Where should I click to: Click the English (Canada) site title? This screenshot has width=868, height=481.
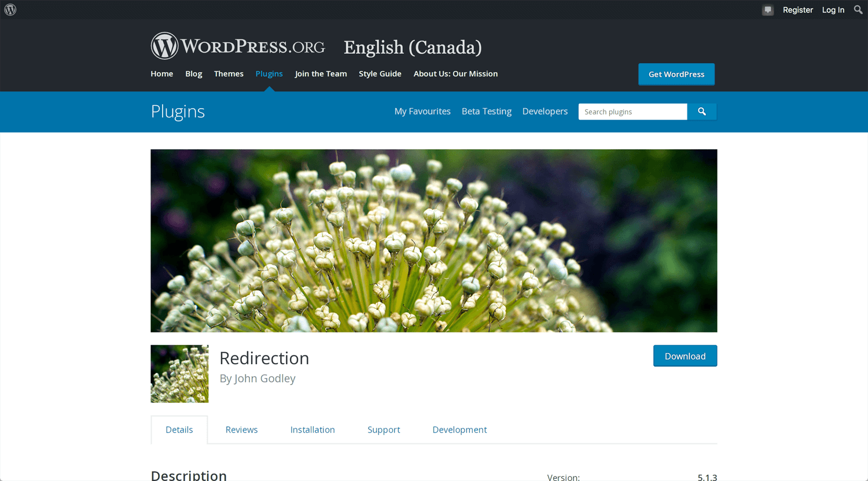click(413, 47)
